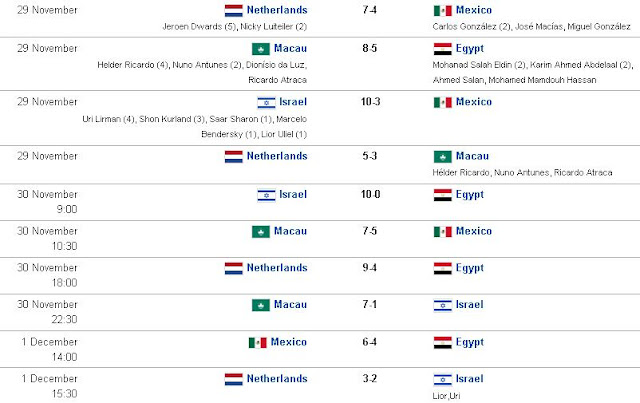Open Israel link in 7-1 match

click(x=469, y=305)
